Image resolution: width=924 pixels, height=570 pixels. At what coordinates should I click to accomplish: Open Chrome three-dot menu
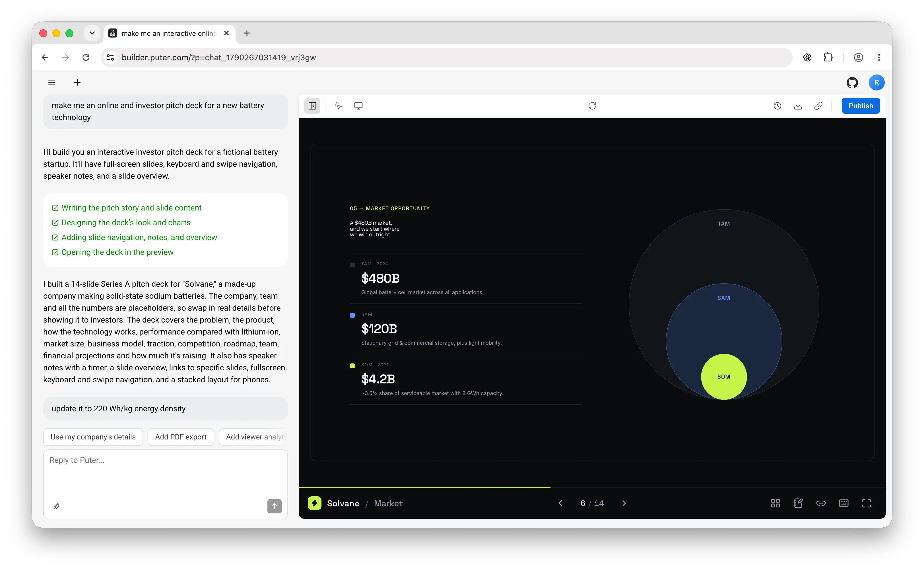(879, 57)
